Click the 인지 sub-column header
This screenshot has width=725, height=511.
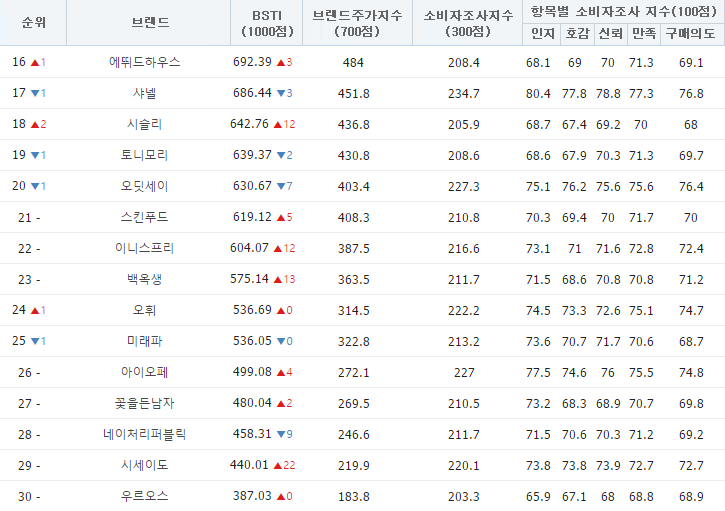click(542, 33)
